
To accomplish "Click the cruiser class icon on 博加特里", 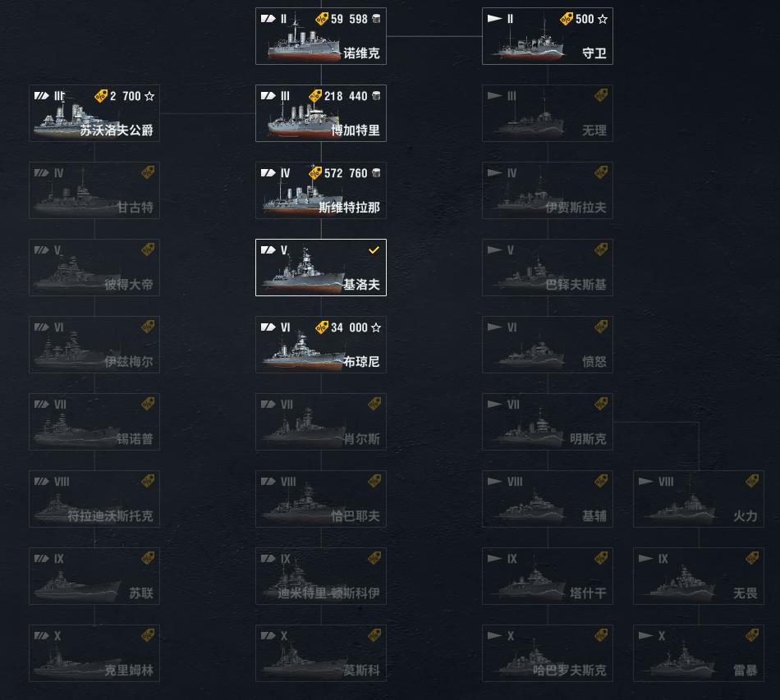I will click(268, 96).
